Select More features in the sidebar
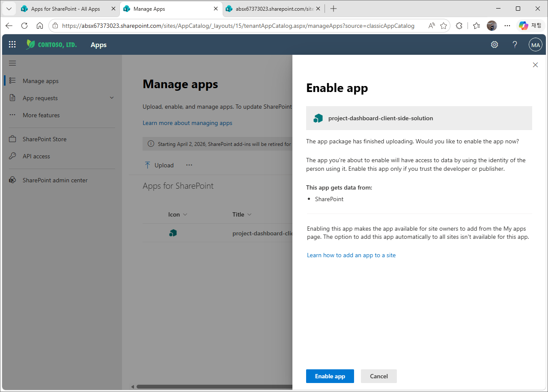This screenshot has width=548, height=392. pos(41,115)
